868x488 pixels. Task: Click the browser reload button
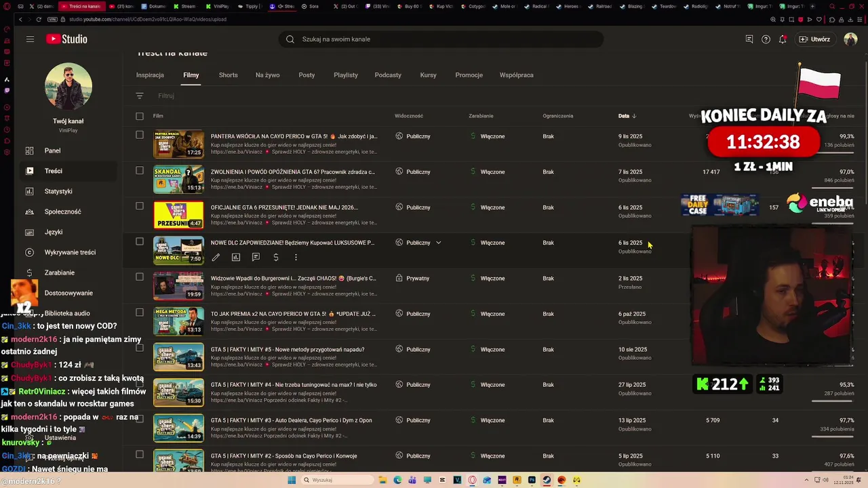[39, 19]
